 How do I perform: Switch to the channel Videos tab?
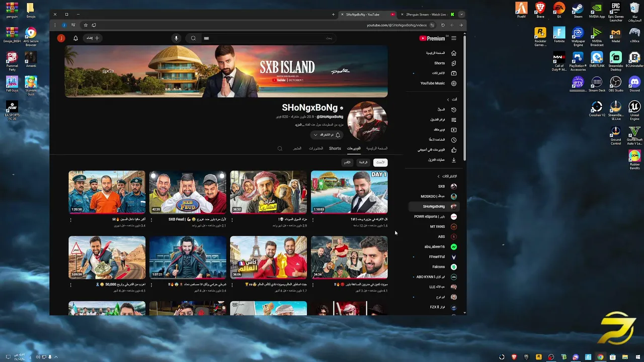[354, 148]
